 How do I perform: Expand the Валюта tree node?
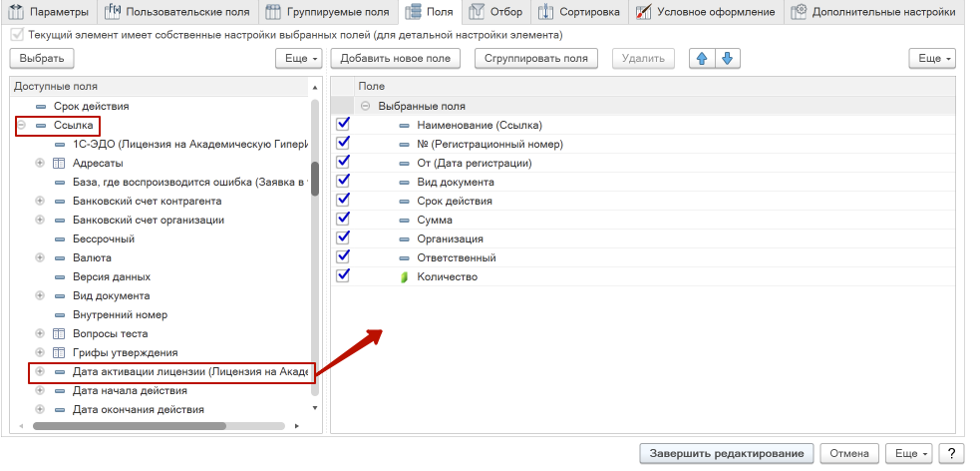coord(40,257)
